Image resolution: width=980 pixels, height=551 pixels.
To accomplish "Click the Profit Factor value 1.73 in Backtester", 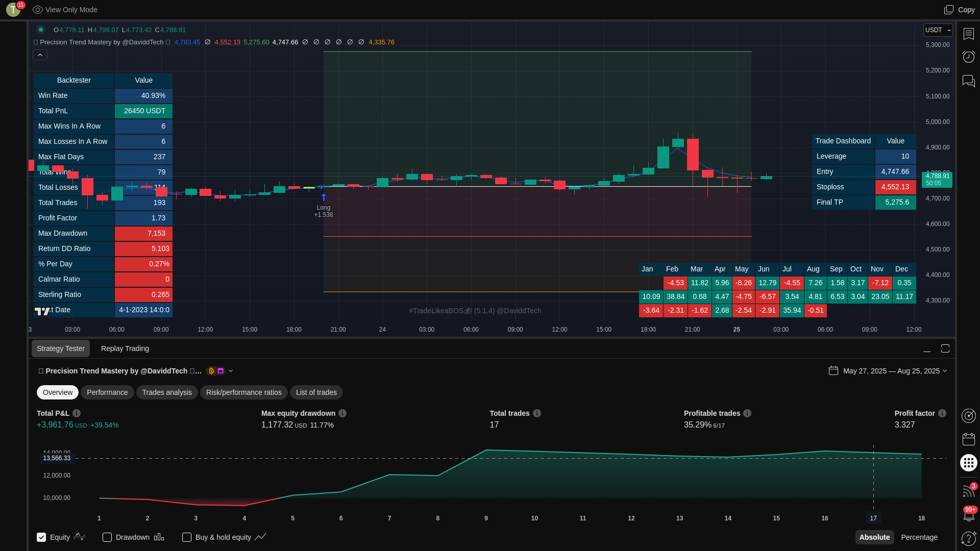I will pyautogui.click(x=144, y=218).
